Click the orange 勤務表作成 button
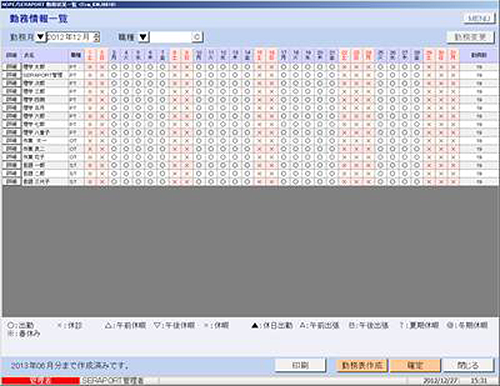Screen dimensions: 500x386 pyautogui.click(x=362, y=365)
